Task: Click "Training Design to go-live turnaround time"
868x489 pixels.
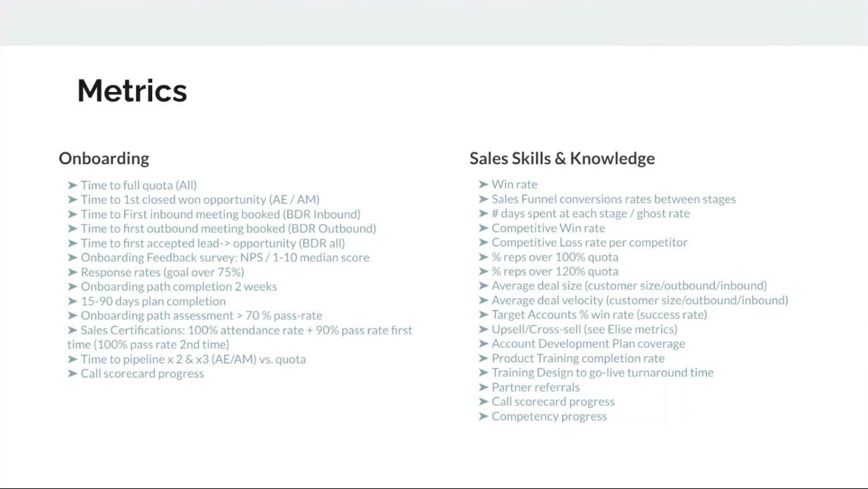Action: point(602,372)
